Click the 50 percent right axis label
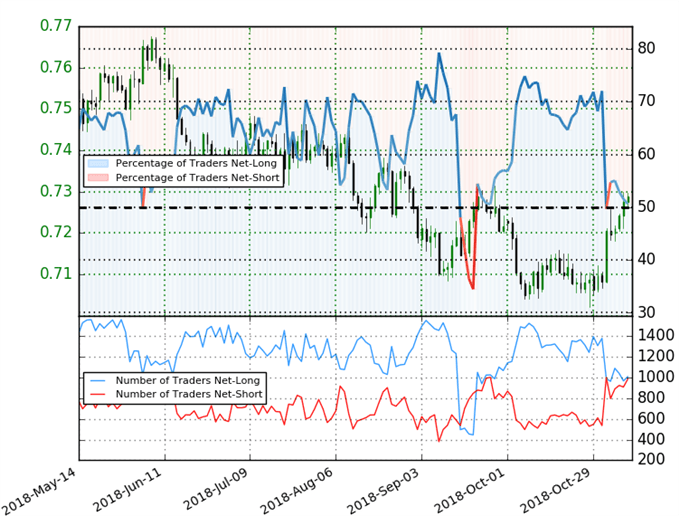The width and height of the screenshot is (679, 516). [x=646, y=207]
